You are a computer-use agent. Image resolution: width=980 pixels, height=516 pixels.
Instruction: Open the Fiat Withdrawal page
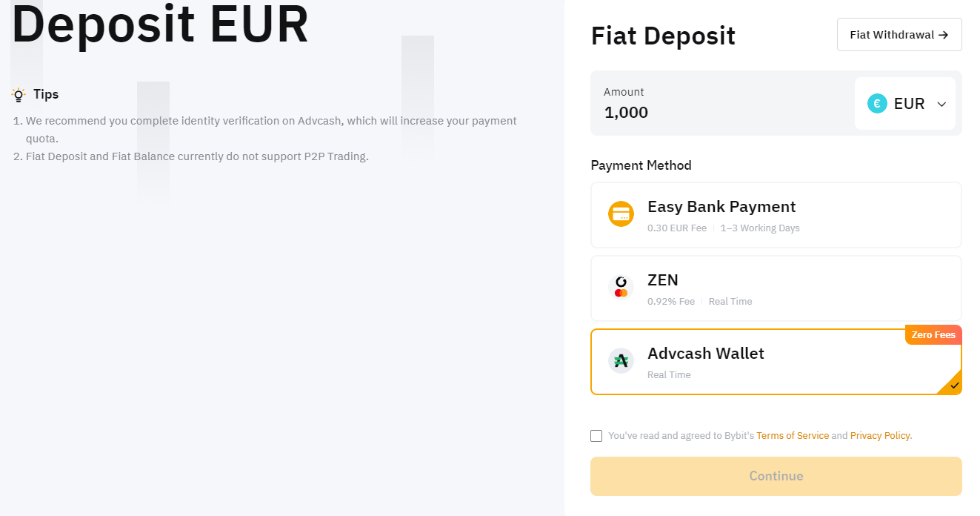(x=899, y=35)
